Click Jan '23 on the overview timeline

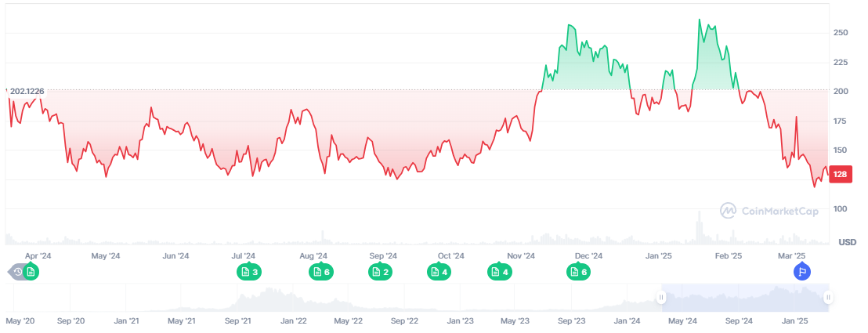(x=460, y=321)
